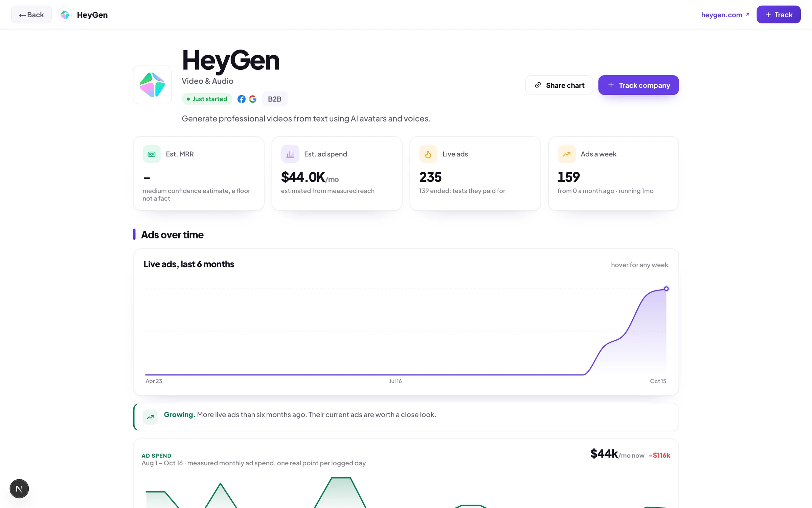The height and width of the screenshot is (508, 812).
Task: Click the $44k/mo now figure
Action: 617,454
